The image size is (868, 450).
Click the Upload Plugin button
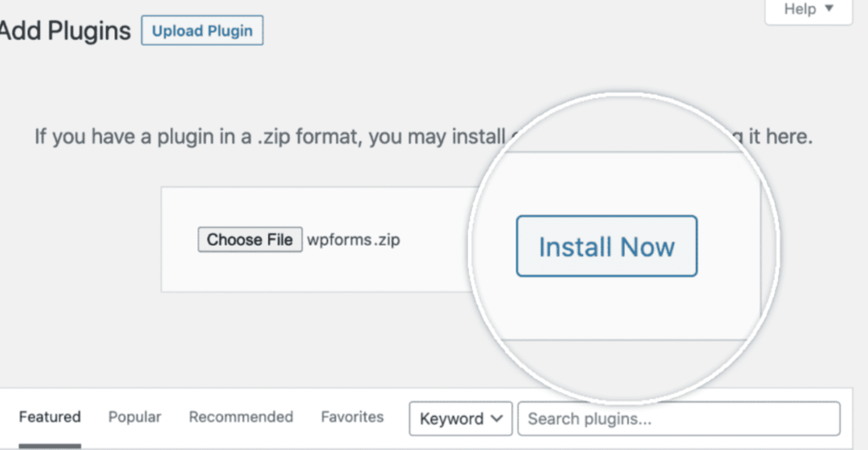203,31
